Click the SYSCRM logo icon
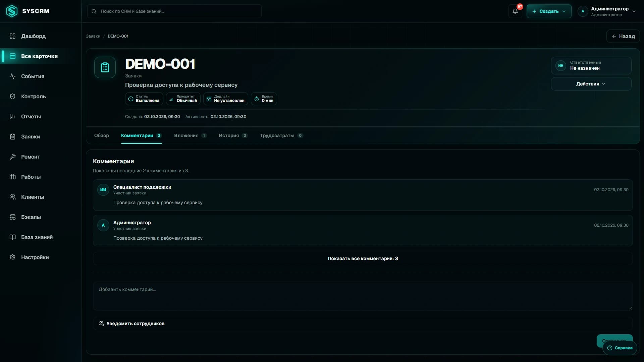Viewport: 644px width, 362px height. coord(12,11)
